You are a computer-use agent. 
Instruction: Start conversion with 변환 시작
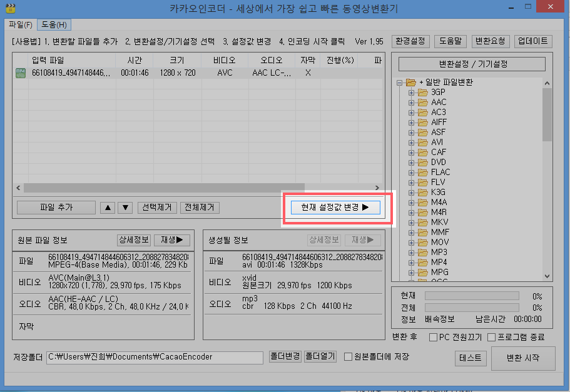click(x=523, y=358)
